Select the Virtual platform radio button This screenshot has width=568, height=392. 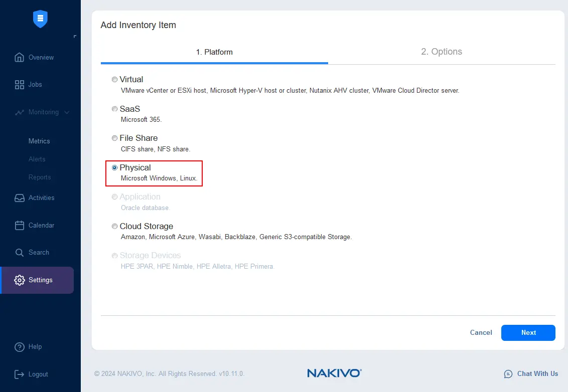pos(115,80)
